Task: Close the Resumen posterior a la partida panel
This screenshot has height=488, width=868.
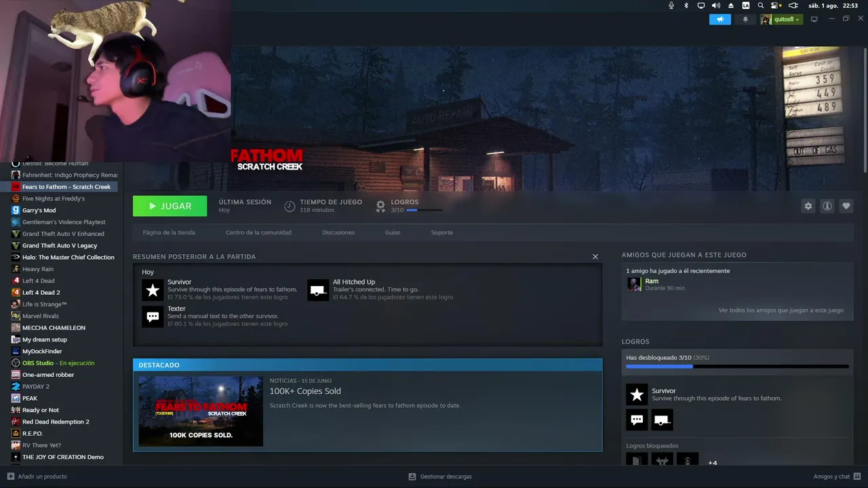Action: (595, 257)
